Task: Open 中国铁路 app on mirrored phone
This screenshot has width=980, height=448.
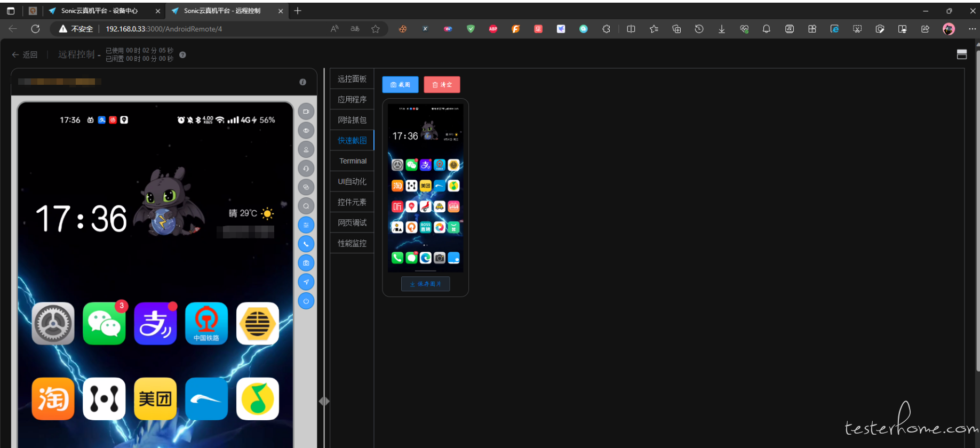Action: point(206,324)
